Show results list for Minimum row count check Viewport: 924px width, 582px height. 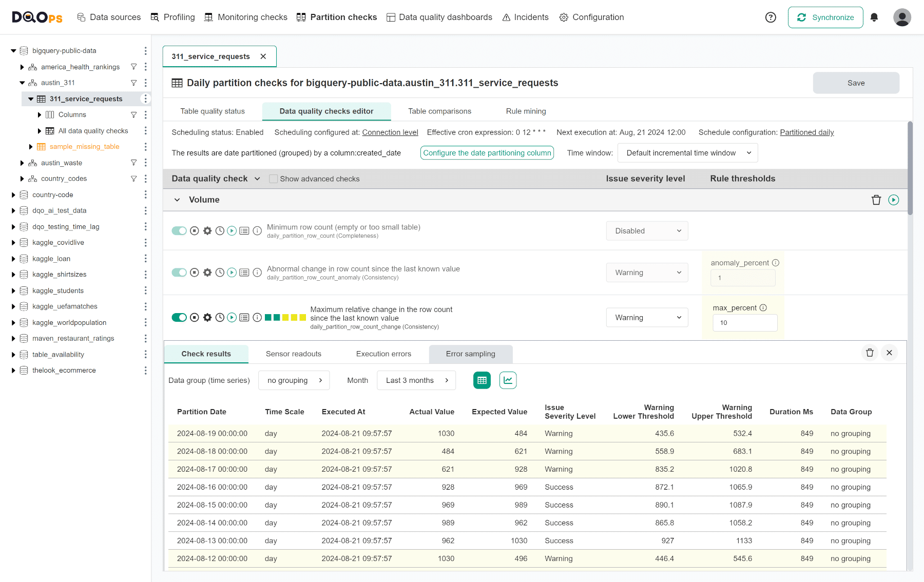pos(244,231)
